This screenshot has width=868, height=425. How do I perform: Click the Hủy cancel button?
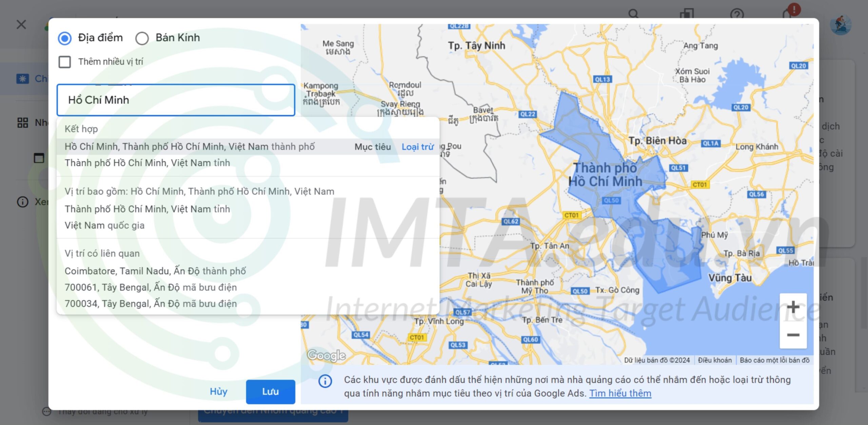click(x=218, y=391)
